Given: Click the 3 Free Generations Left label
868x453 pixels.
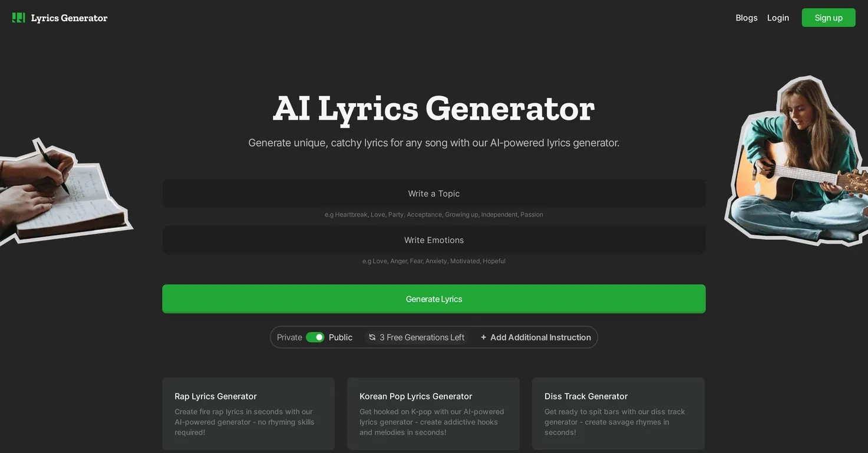Looking at the screenshot, I should (422, 337).
